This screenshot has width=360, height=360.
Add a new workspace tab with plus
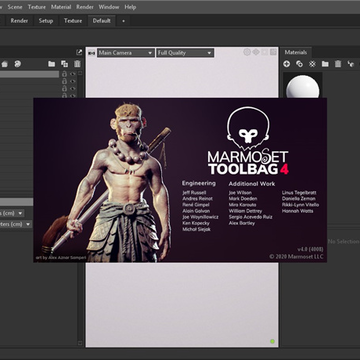tap(123, 21)
